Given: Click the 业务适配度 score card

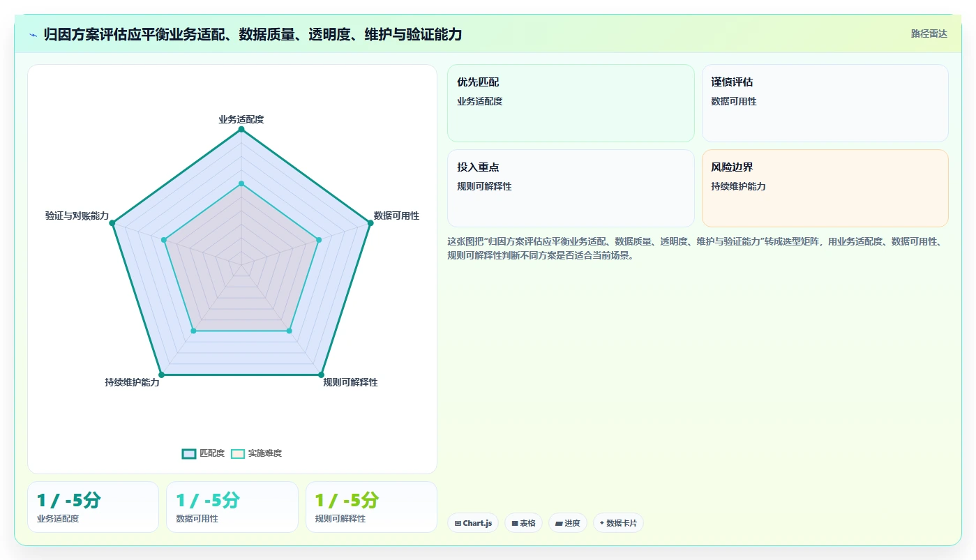Looking at the screenshot, I should [x=93, y=507].
